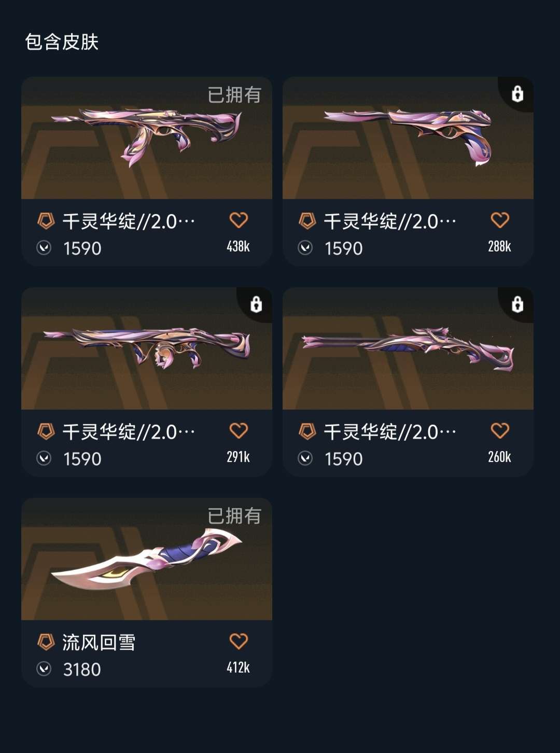This screenshot has width=560, height=753.
Task: Click lock icon on sniper skin card
Action: coord(517,304)
